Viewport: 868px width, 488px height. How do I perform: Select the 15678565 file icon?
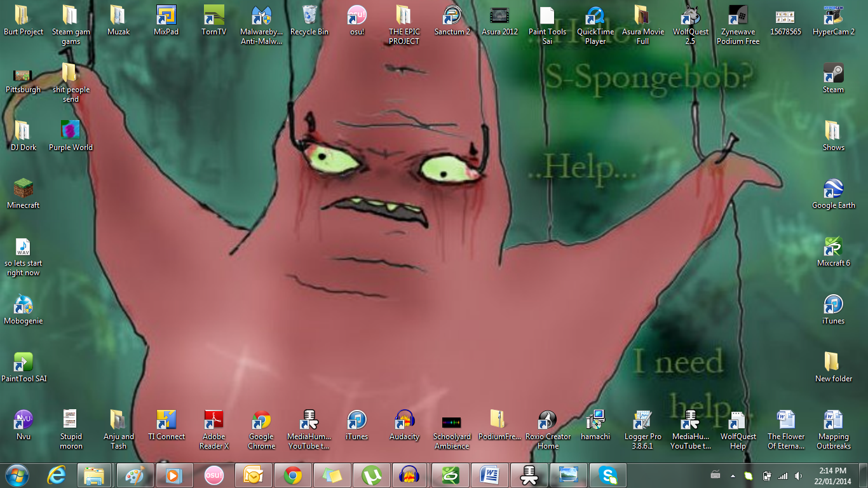coord(786,21)
